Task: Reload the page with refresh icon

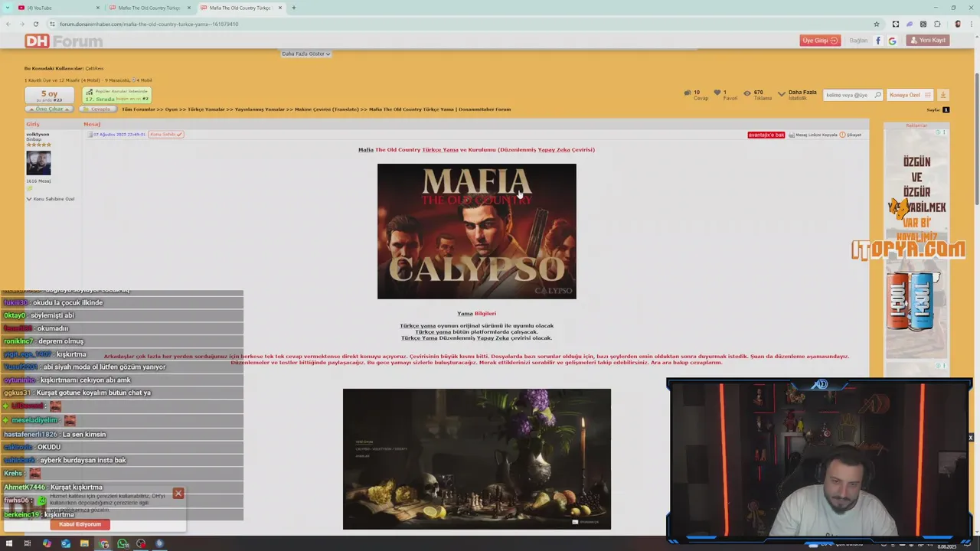Action: (x=35, y=24)
